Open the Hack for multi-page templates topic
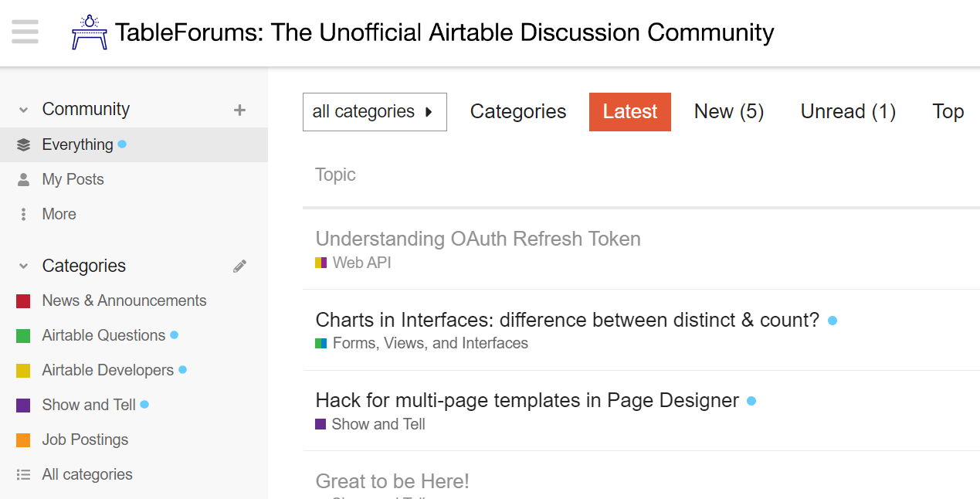Viewport: 980px width, 499px height. coord(526,400)
